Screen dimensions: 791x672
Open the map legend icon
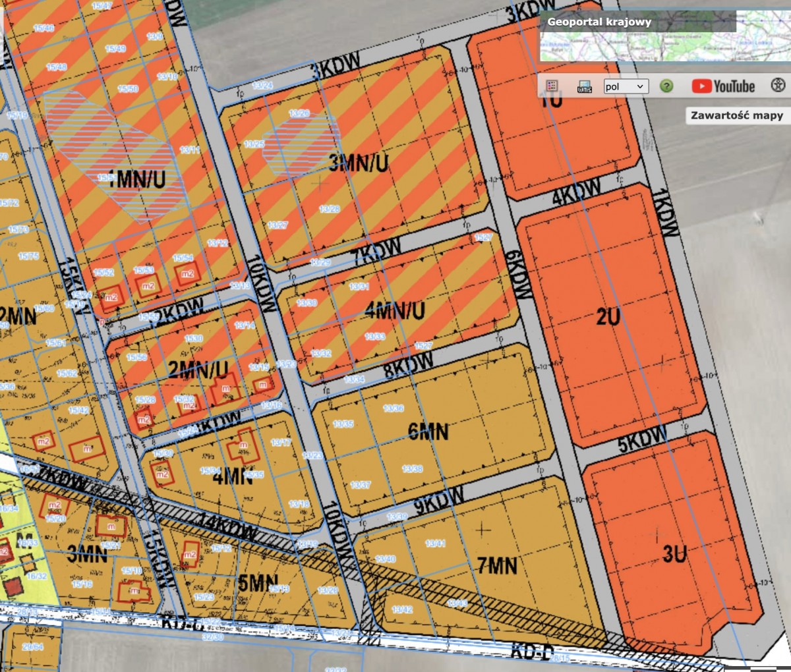552,86
